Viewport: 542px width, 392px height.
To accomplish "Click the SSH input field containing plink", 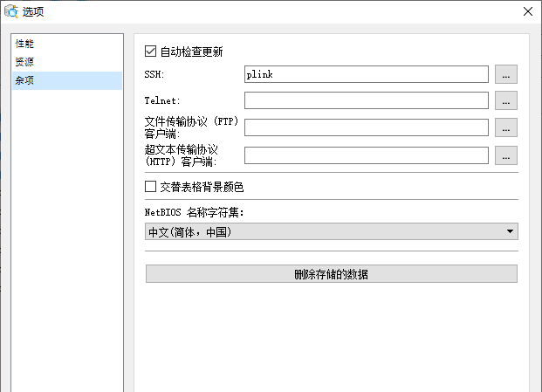I will click(x=366, y=74).
